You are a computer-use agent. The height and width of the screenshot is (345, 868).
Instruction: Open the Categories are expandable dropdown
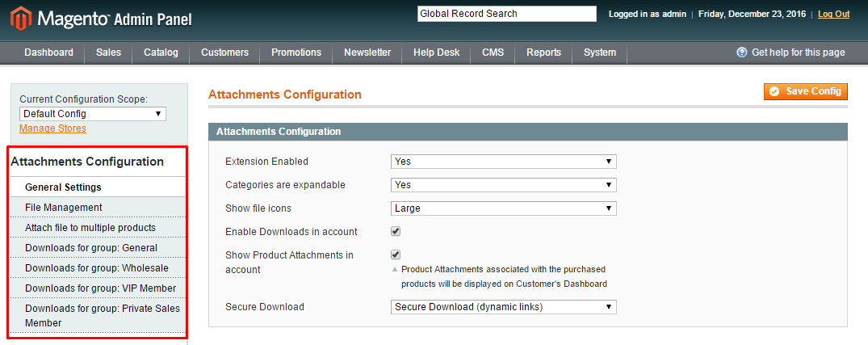[503, 184]
